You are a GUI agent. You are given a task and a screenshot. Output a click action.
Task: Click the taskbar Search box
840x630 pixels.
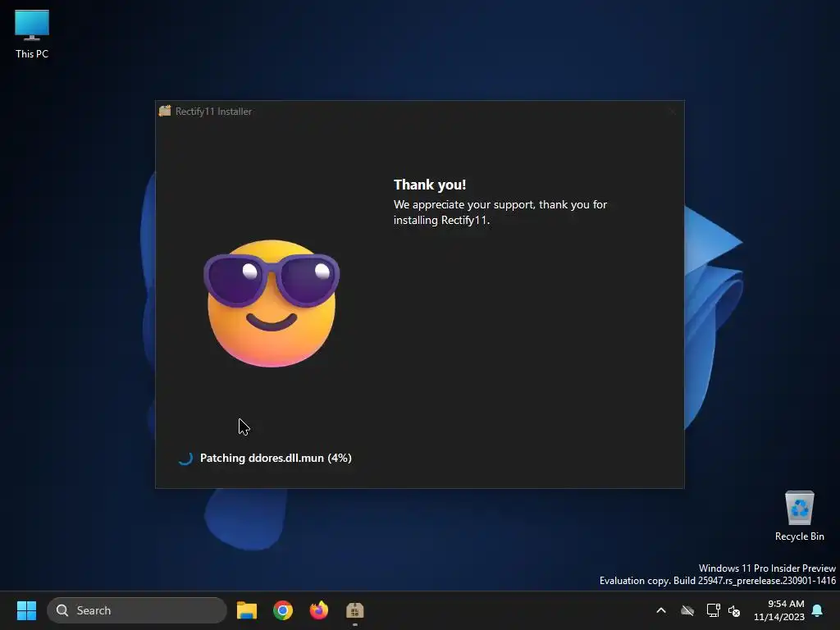137,610
